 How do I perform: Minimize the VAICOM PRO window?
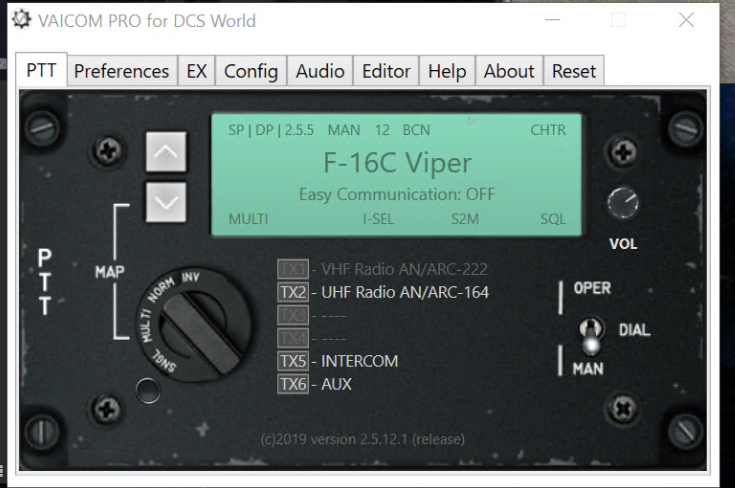[x=552, y=20]
